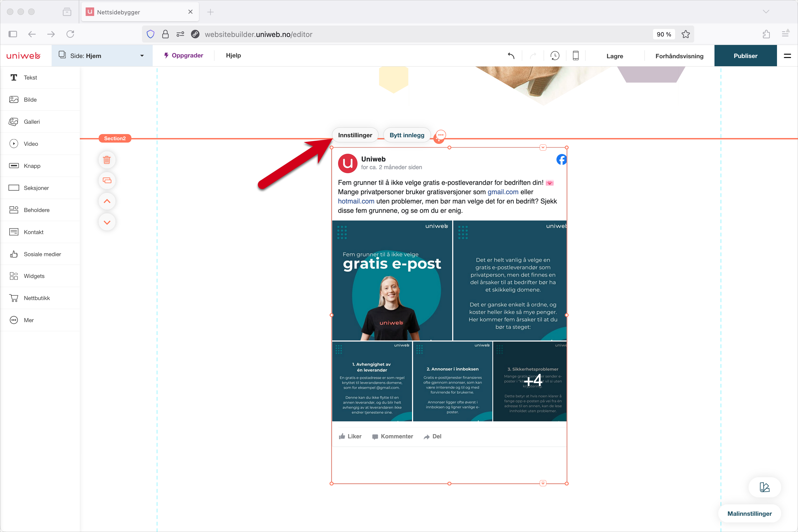This screenshot has height=532, width=798.
Task: Open the Widgets panel
Action: tap(40, 276)
